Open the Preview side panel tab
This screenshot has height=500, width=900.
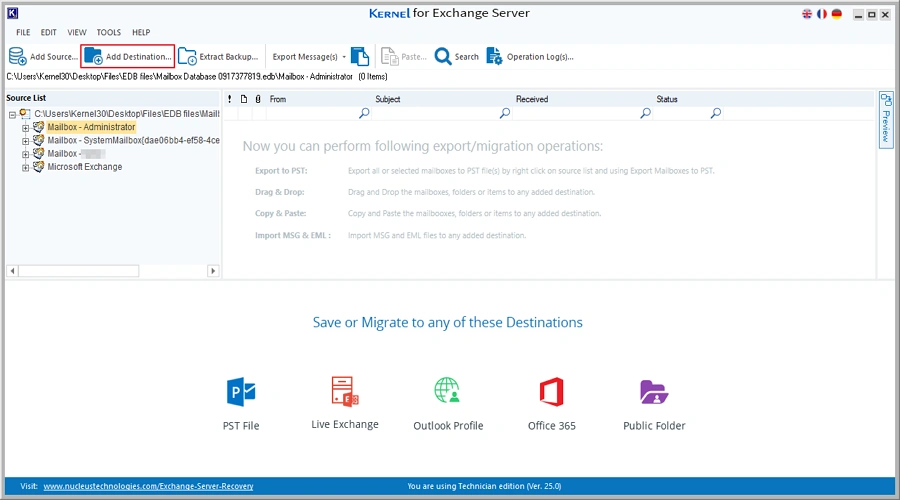pyautogui.click(x=886, y=119)
